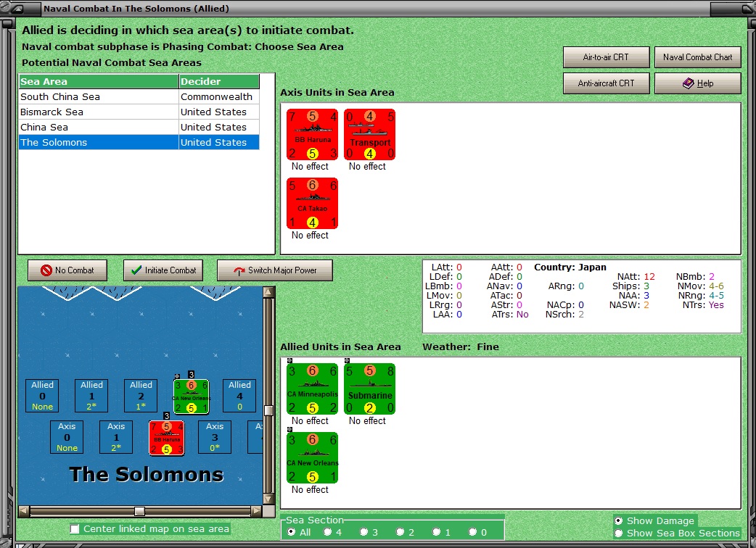The width and height of the screenshot is (756, 548).
Task: Select Bismarck Sea row
Action: (x=139, y=112)
